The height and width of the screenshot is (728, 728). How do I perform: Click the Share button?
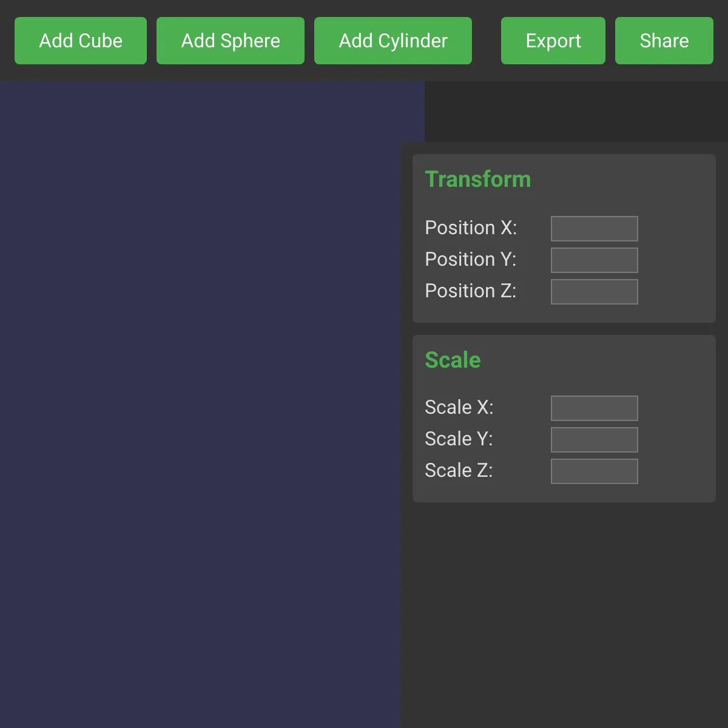[664, 41]
